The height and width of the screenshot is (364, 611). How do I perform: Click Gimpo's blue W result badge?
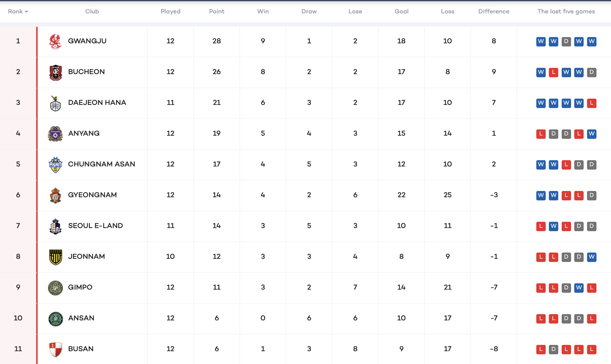pyautogui.click(x=579, y=288)
